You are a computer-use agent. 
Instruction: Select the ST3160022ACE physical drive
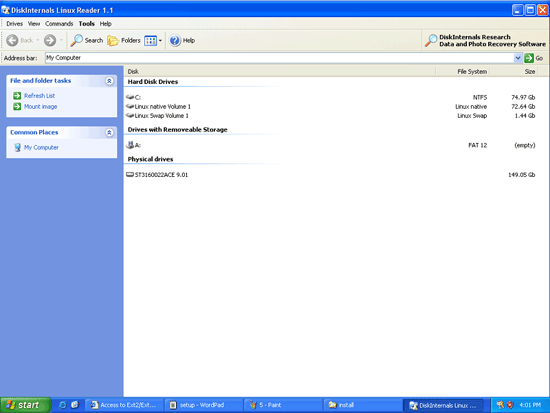330,174
